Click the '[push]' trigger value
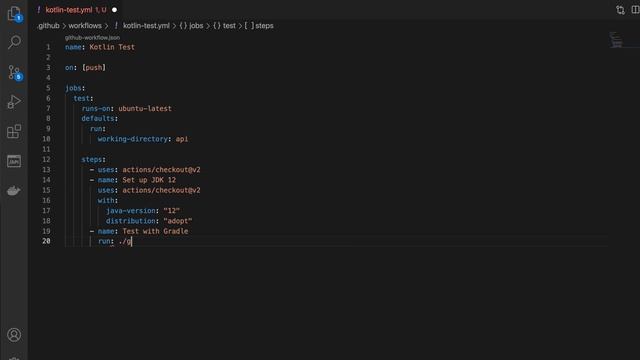This screenshot has width=640, height=360. point(94,67)
